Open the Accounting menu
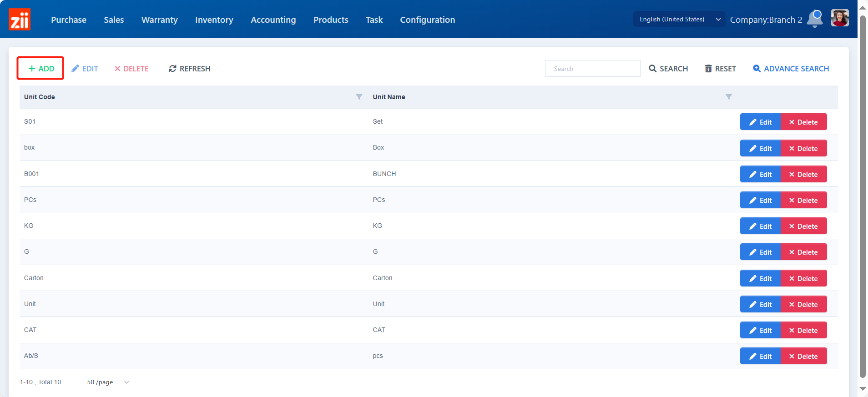Screen dimensions: 868x397 pyautogui.click(x=273, y=20)
